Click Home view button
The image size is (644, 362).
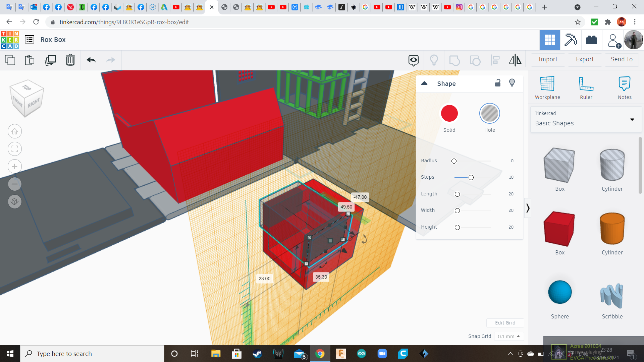click(x=15, y=131)
